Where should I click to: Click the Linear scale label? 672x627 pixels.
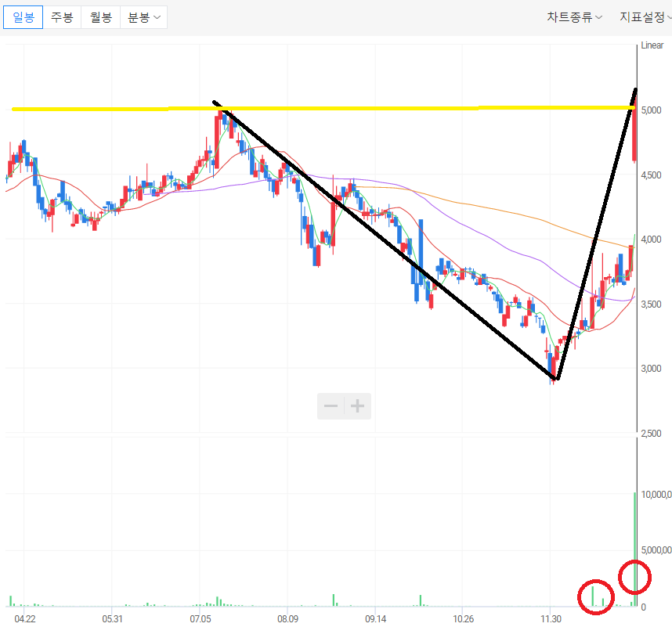click(652, 45)
